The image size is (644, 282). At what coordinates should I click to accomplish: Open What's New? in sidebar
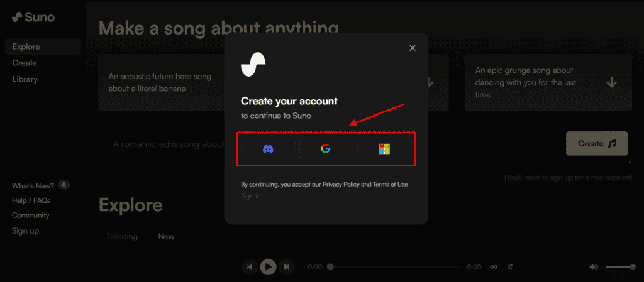coord(33,186)
